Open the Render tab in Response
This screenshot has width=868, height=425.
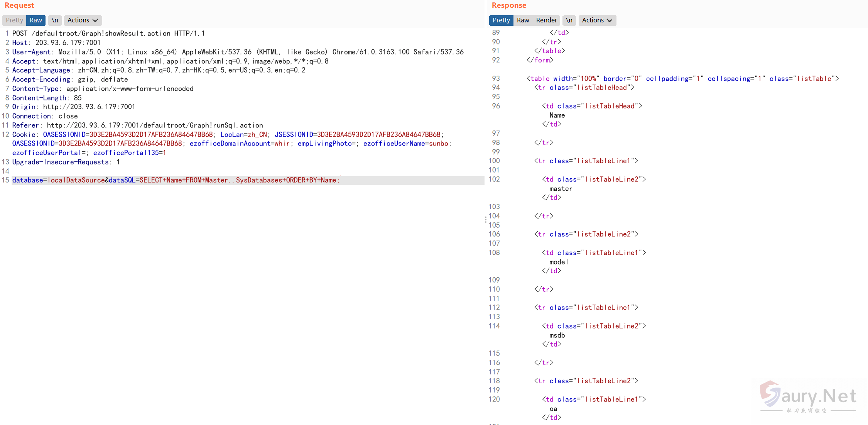546,20
